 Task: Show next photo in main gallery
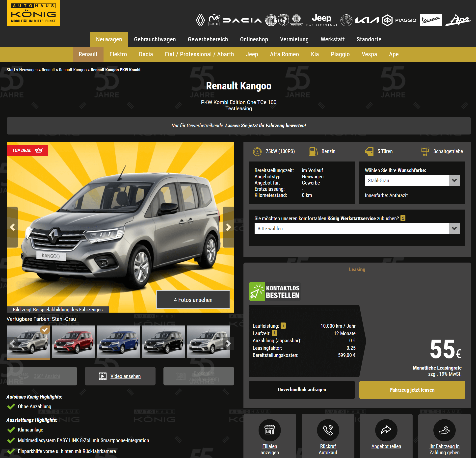228,227
